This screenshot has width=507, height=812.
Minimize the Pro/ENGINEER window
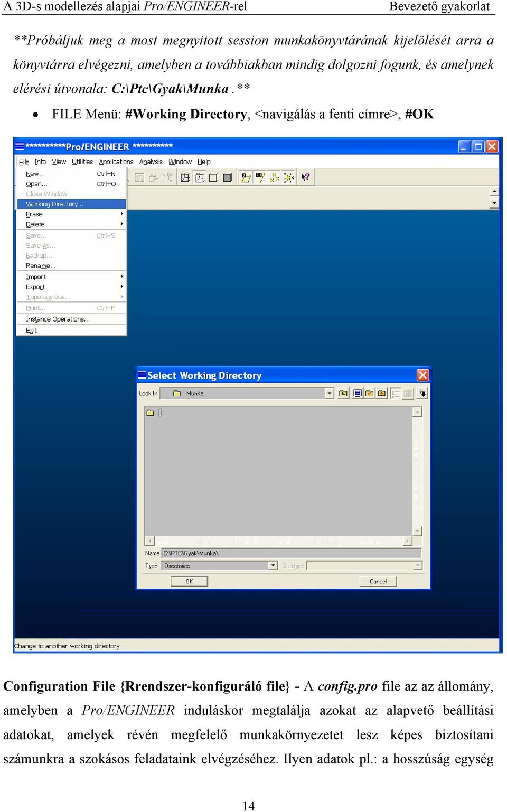[464, 146]
